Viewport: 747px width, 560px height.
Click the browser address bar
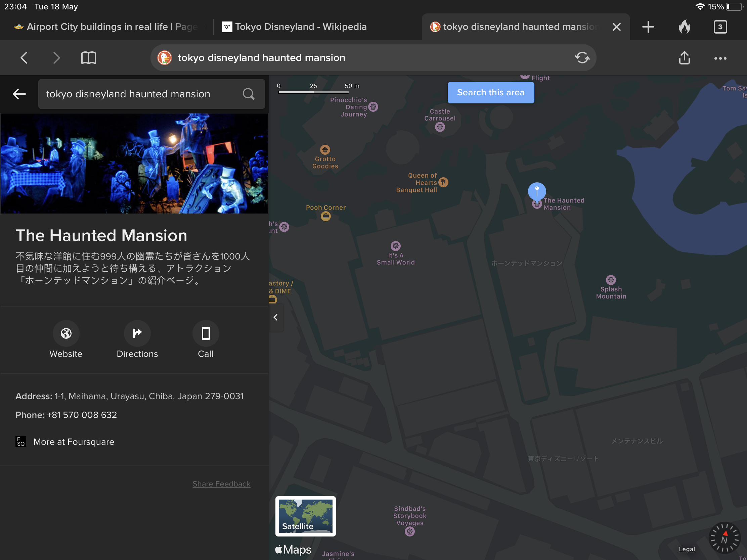[x=373, y=58]
